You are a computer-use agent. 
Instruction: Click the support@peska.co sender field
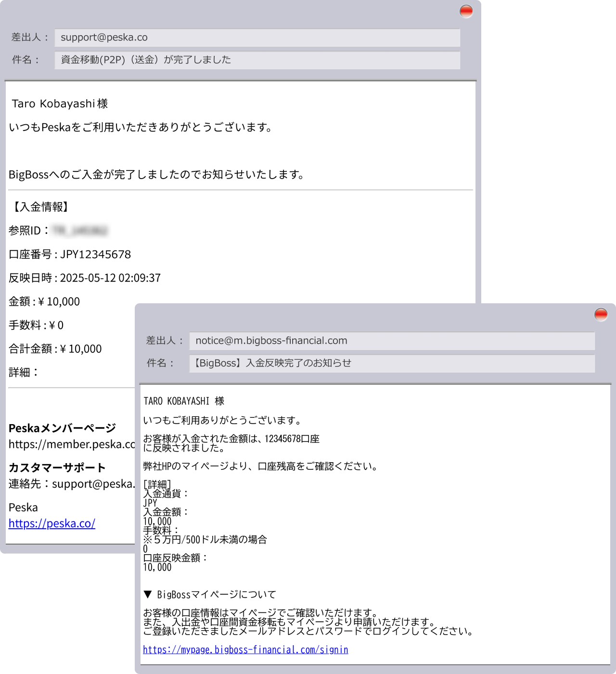click(x=257, y=38)
